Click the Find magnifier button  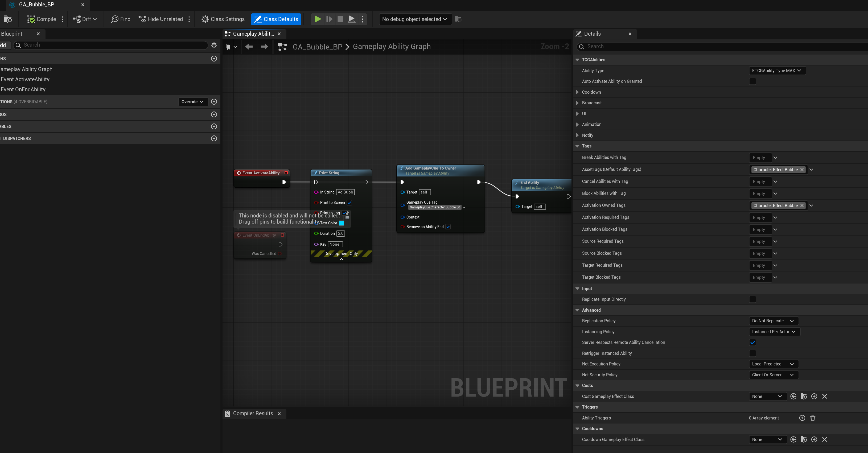coord(121,19)
